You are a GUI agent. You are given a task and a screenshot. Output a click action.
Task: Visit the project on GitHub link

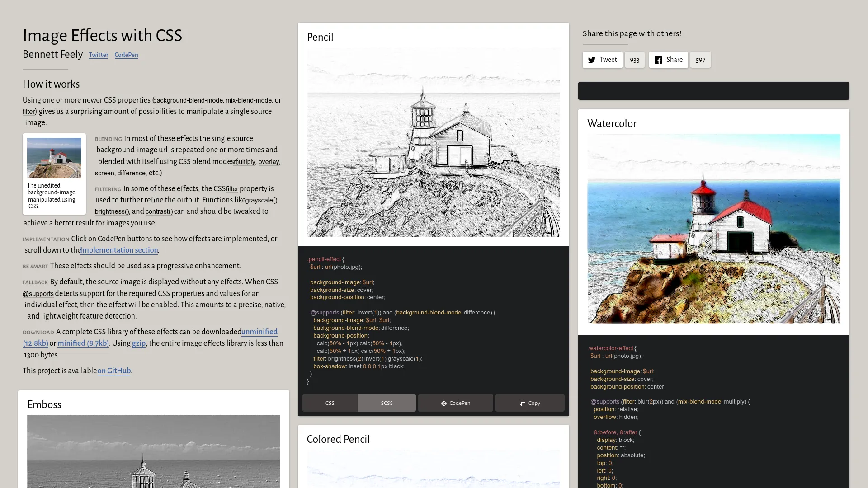[114, 371]
